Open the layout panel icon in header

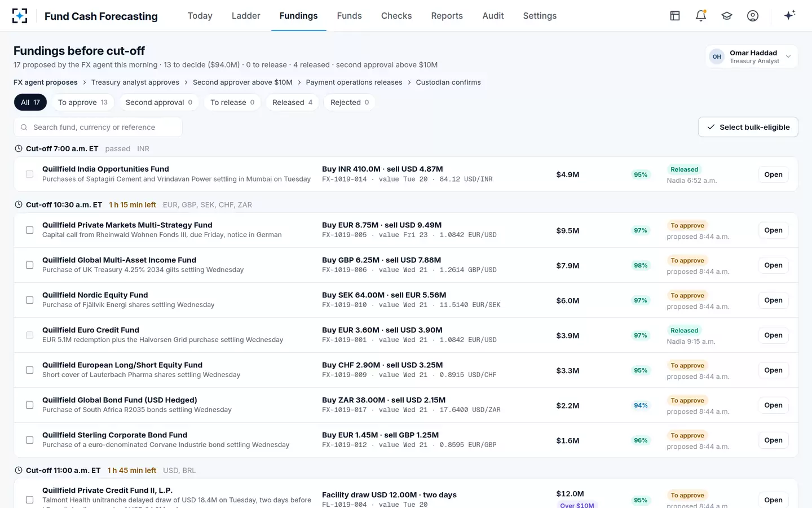675,16
